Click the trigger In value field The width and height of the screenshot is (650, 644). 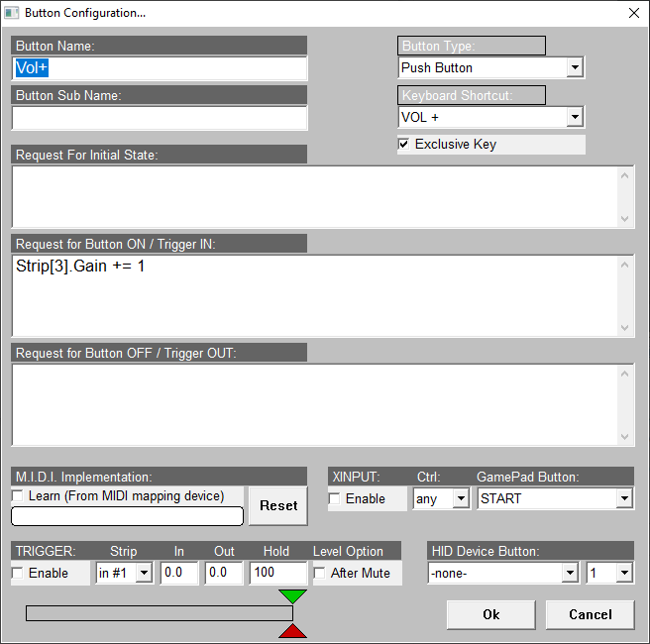pos(179,573)
